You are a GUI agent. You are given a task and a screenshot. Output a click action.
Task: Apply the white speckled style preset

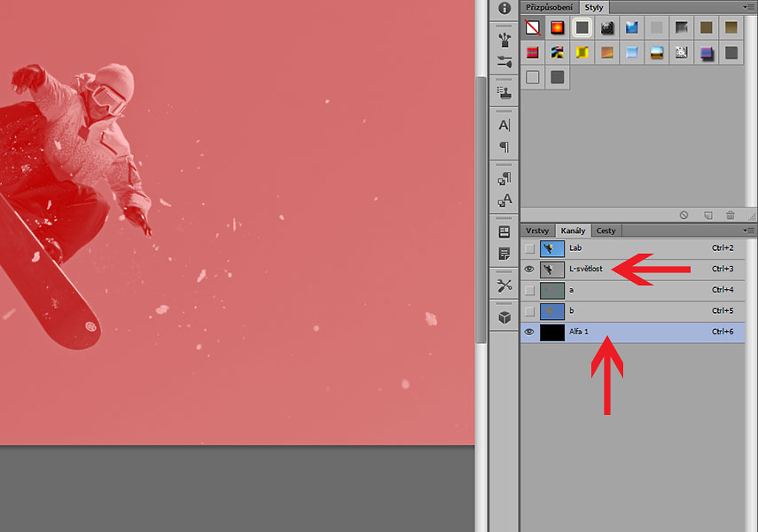tap(681, 52)
